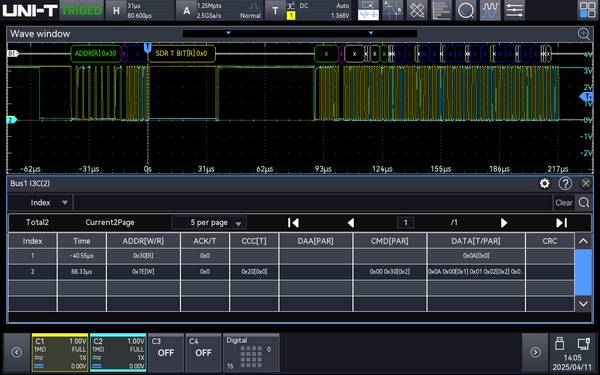Click the trigger level marker on right edge

tap(587, 97)
